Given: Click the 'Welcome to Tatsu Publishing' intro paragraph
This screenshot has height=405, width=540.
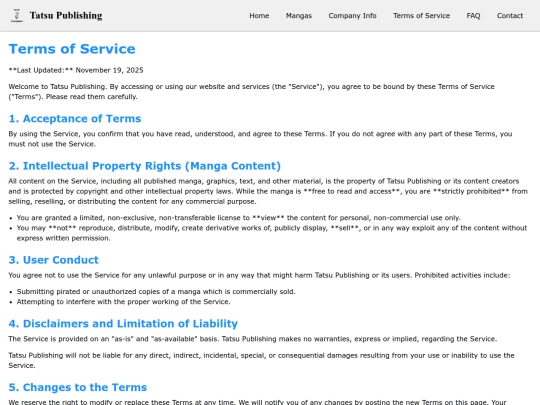Looking at the screenshot, I should tap(251, 92).
